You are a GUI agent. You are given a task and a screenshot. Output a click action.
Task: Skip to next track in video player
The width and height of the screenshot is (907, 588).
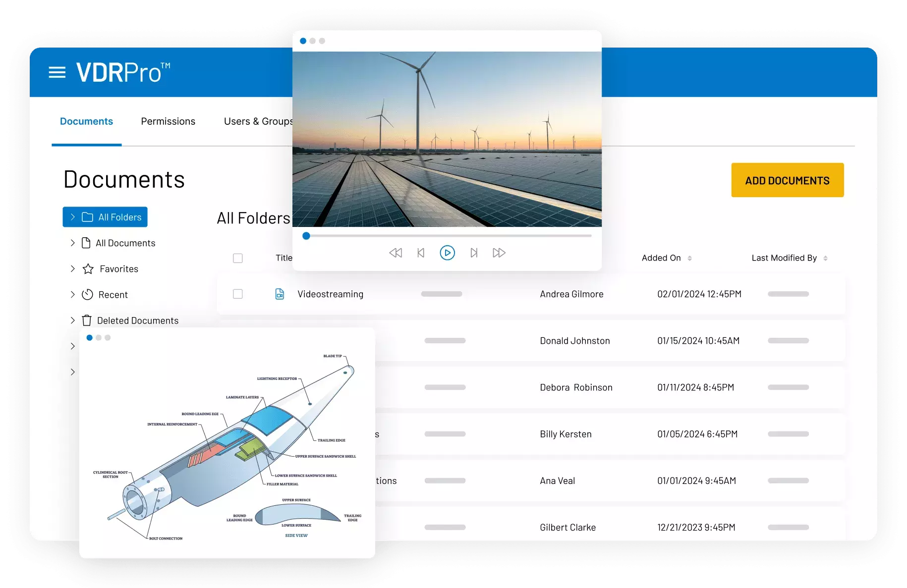click(x=474, y=253)
